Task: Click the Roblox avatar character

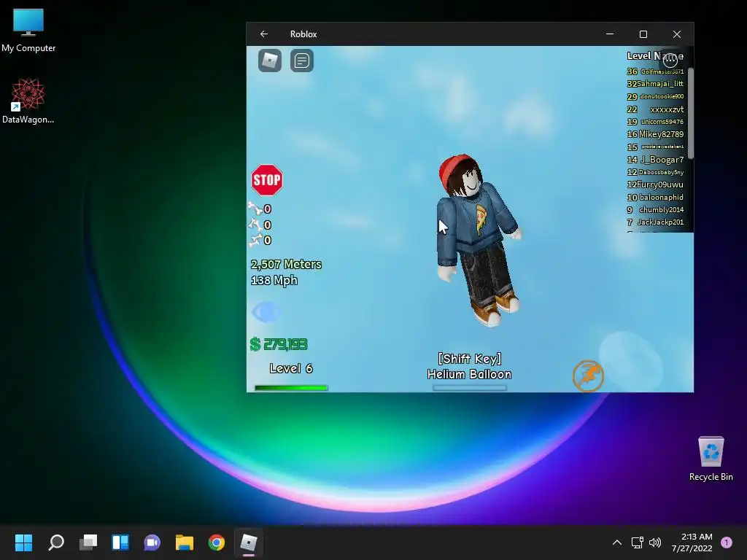Action: (479, 241)
